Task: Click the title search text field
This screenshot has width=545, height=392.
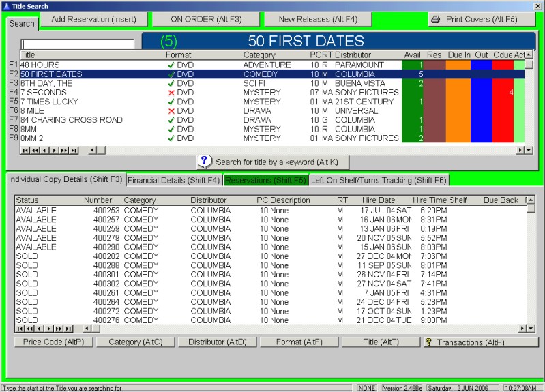Action: [78, 44]
